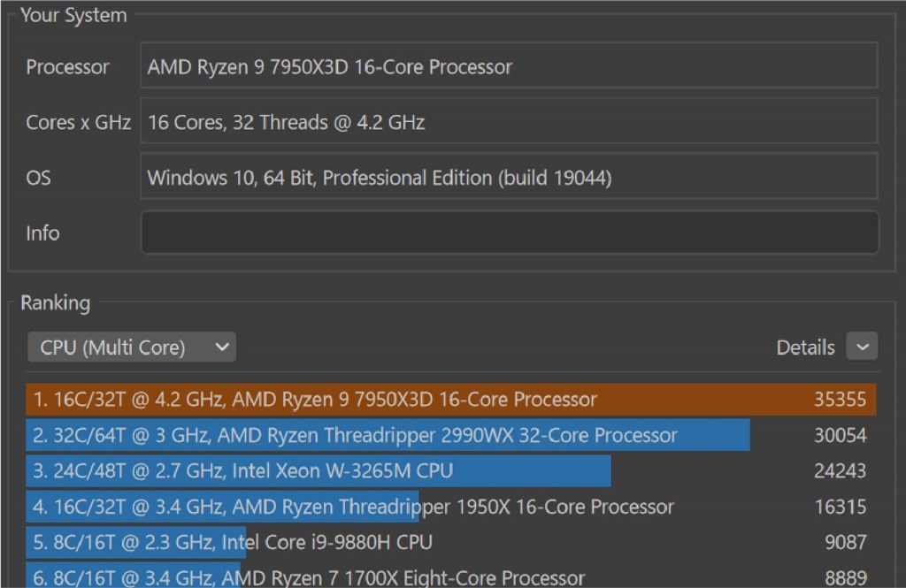Image resolution: width=906 pixels, height=588 pixels.
Task: Click the chevron on the ranking selector
Action: 223,347
